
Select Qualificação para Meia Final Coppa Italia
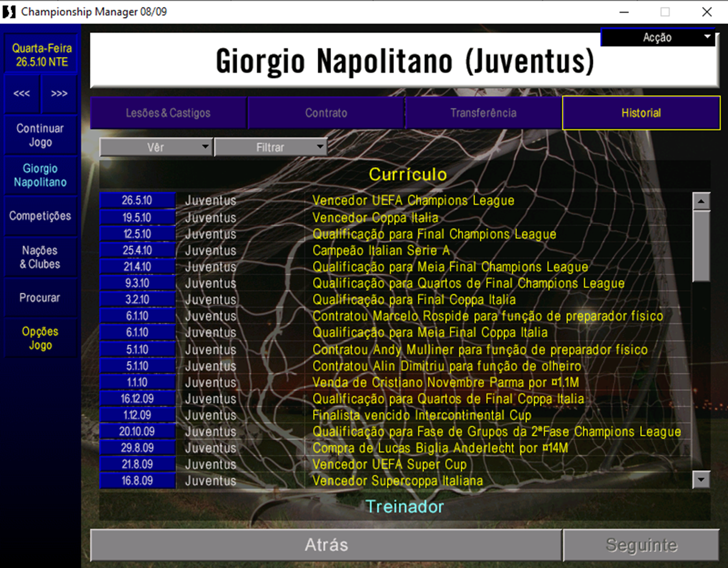coord(430,332)
